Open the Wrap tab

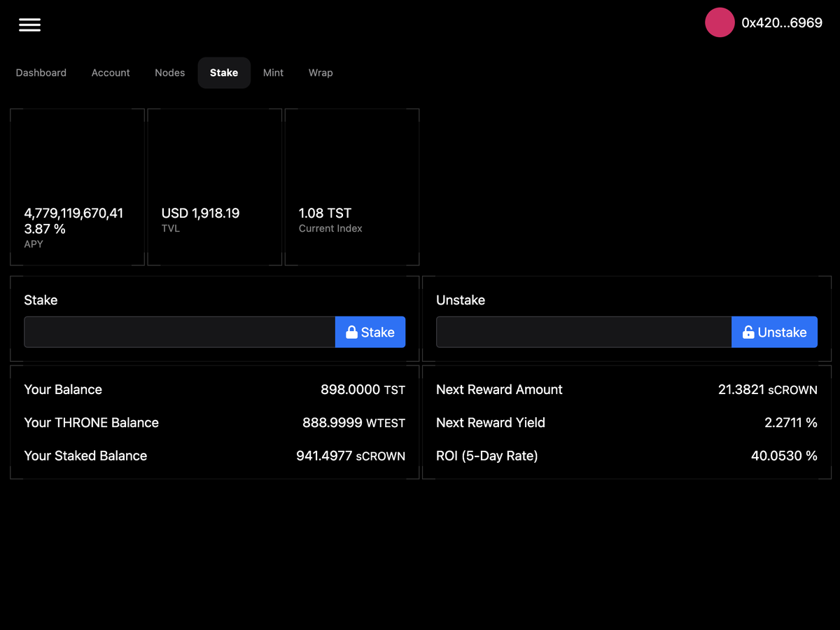click(x=321, y=72)
